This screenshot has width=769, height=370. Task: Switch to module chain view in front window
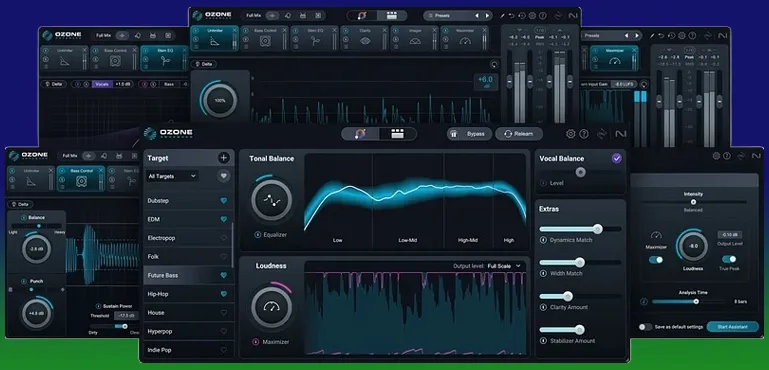(x=397, y=133)
